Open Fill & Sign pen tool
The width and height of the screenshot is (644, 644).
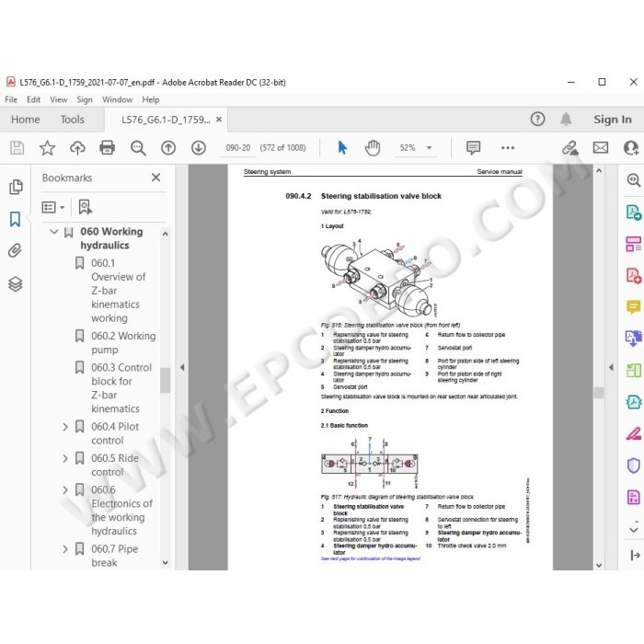pos(633,433)
